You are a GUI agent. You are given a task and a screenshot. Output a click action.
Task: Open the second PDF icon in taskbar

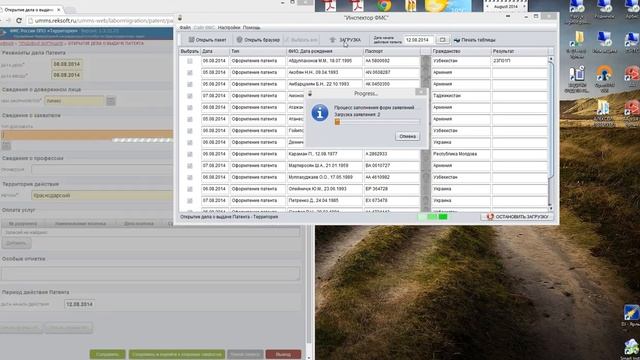pos(357,6)
